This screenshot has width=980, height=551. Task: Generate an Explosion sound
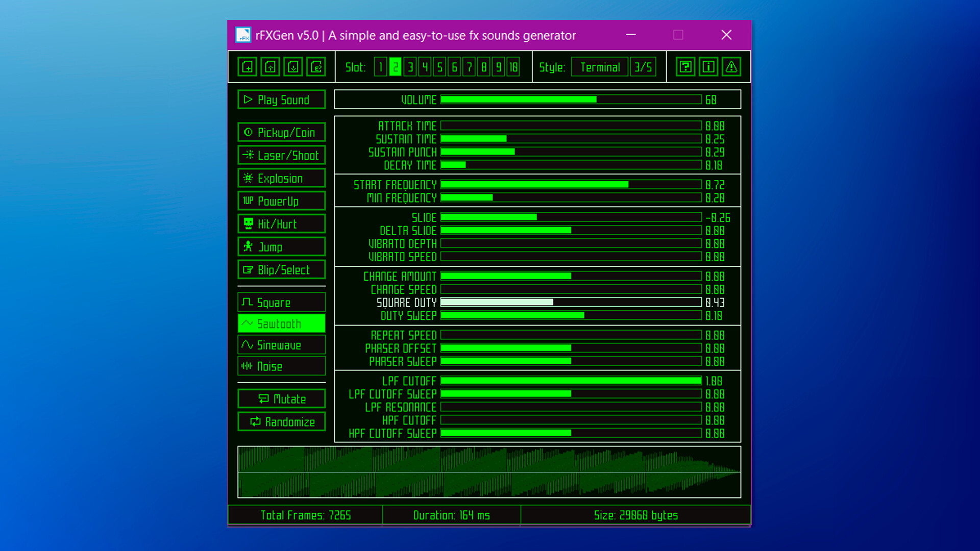281,178
